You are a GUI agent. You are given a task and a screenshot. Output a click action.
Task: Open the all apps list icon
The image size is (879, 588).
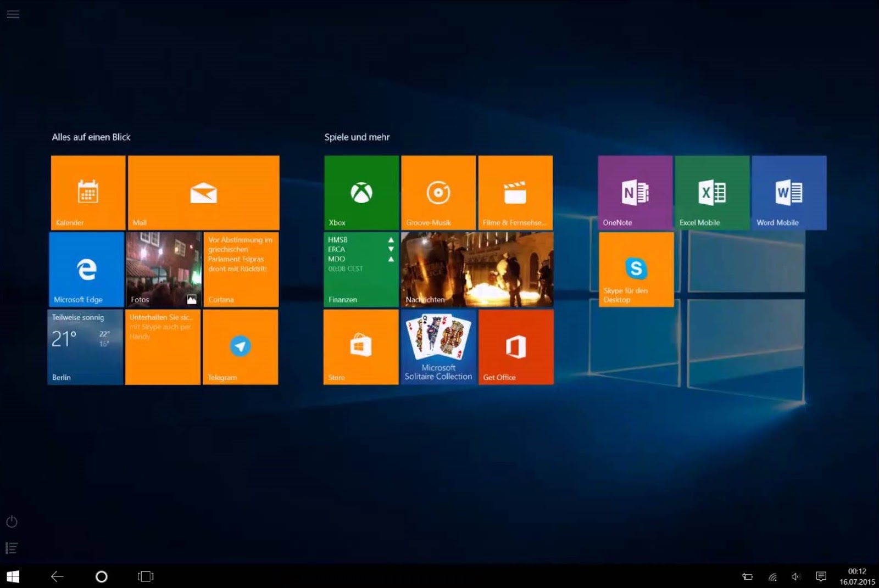[x=12, y=548]
